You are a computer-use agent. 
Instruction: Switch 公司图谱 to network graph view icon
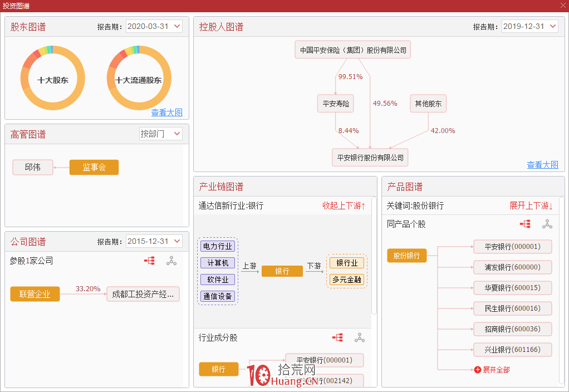pos(171,261)
